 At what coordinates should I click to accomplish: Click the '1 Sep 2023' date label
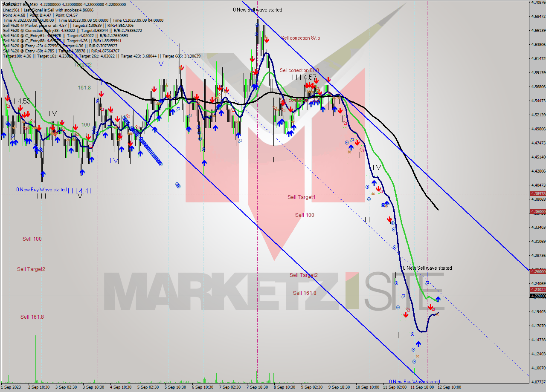(x=10, y=387)
